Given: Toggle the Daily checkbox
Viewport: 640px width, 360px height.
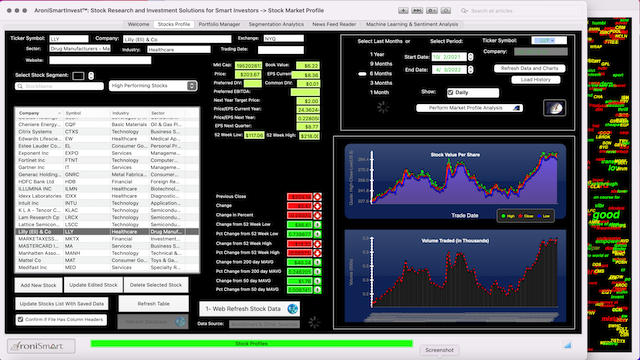Looking at the screenshot, I should pos(451,93).
